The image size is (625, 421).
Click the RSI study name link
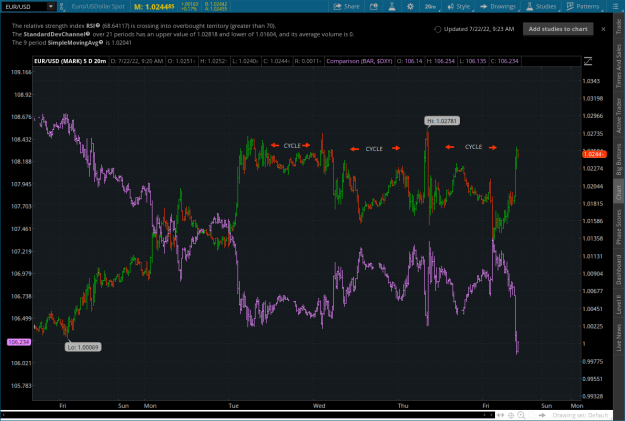coord(90,26)
